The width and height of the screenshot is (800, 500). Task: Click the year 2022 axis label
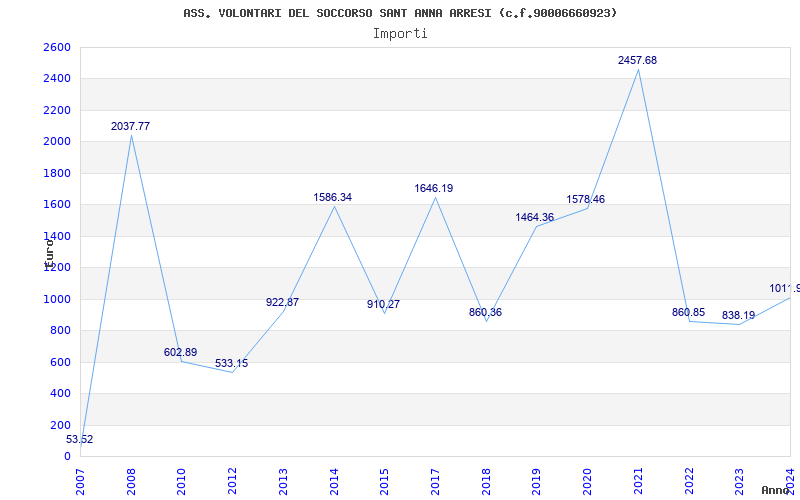click(x=689, y=481)
